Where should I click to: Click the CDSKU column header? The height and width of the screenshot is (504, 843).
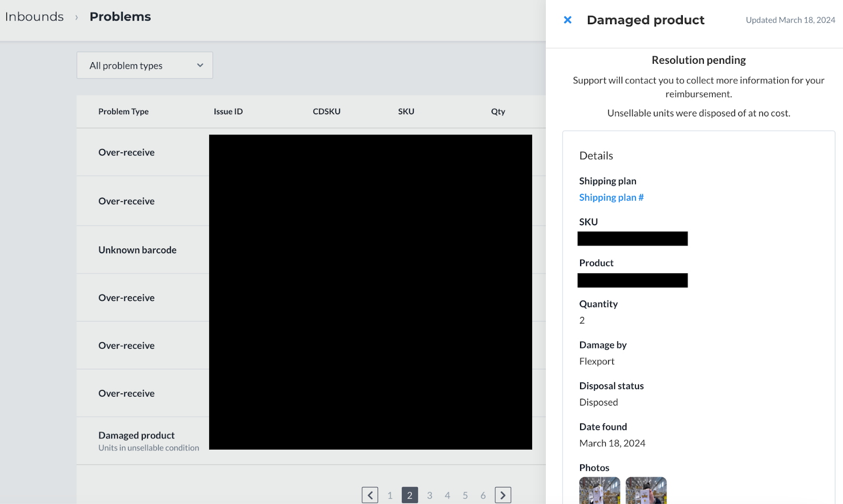[327, 112]
